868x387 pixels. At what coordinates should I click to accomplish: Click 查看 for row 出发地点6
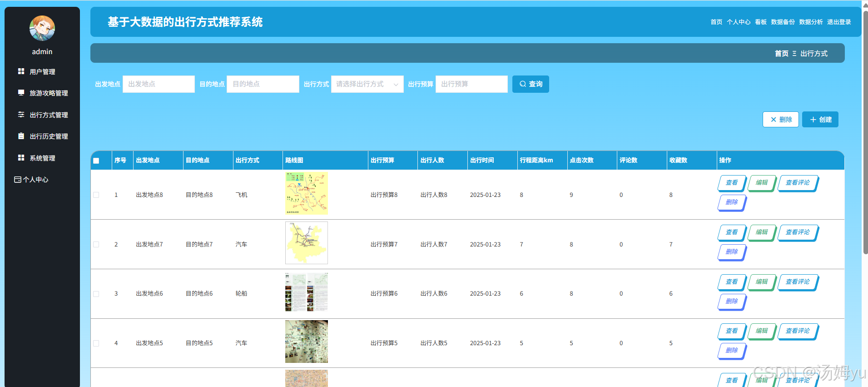pyautogui.click(x=732, y=282)
